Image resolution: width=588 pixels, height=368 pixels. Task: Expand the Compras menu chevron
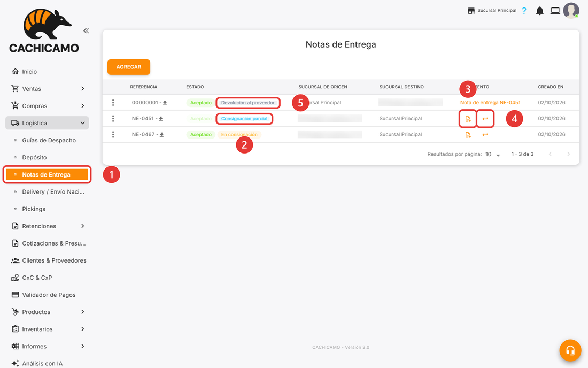(x=82, y=106)
